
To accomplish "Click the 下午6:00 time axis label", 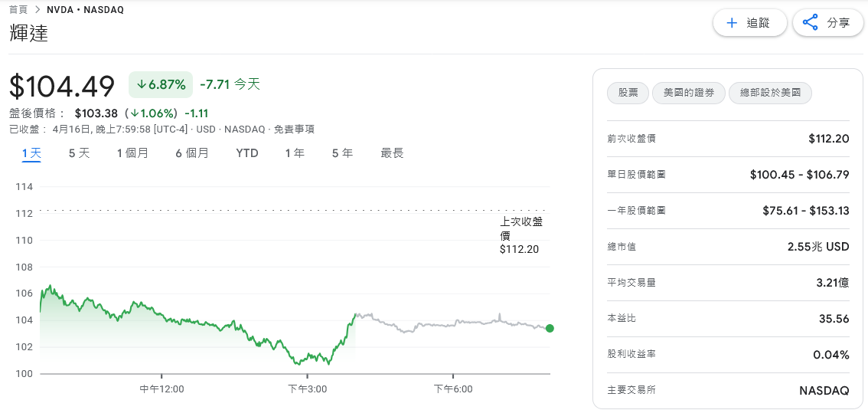I will [453, 389].
